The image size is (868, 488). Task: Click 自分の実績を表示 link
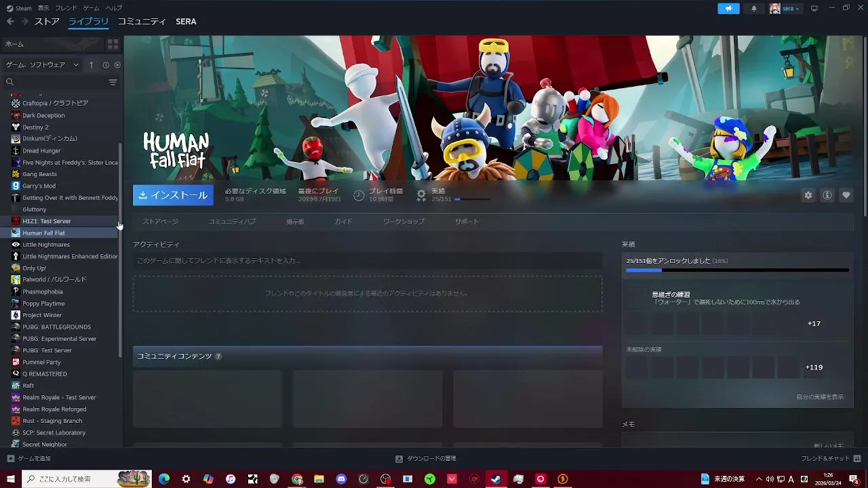pyautogui.click(x=820, y=397)
